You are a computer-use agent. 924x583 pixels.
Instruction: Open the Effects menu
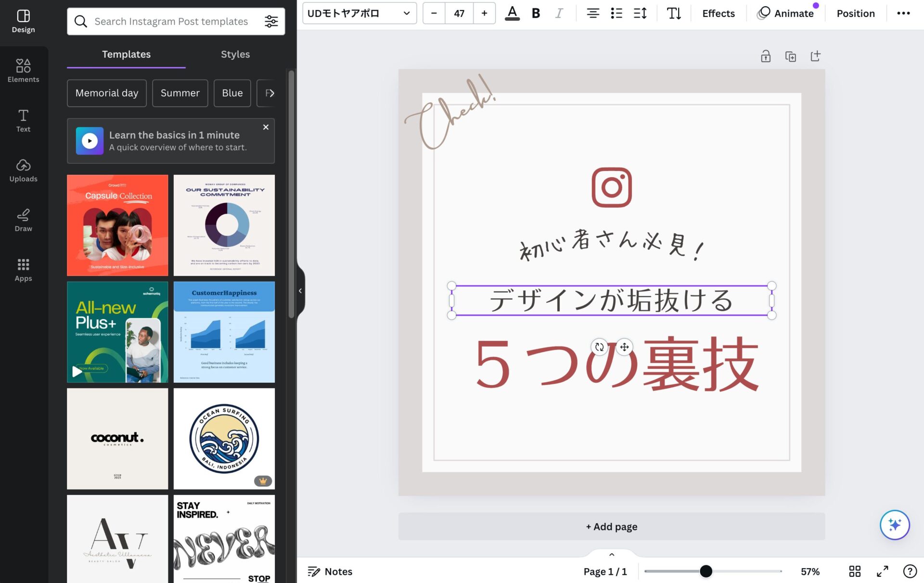718,13
